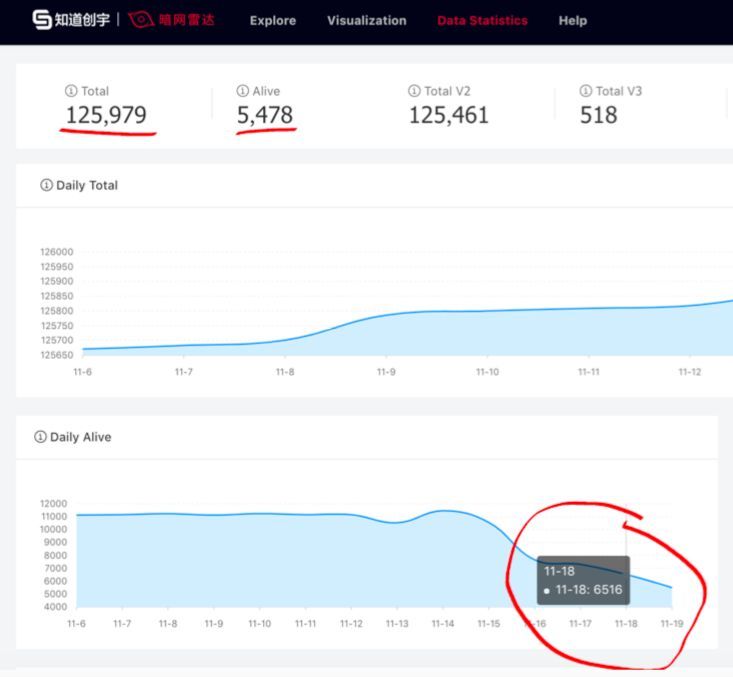Viewport: 733px width, 677px height.
Task: Click the 11-18 data point tooltip
Action: coord(583,581)
